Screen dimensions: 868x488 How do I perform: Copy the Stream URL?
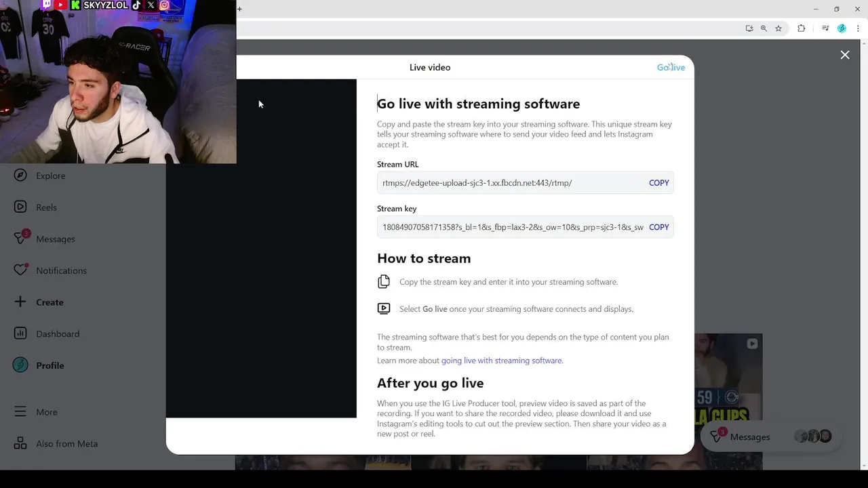[658, 183]
